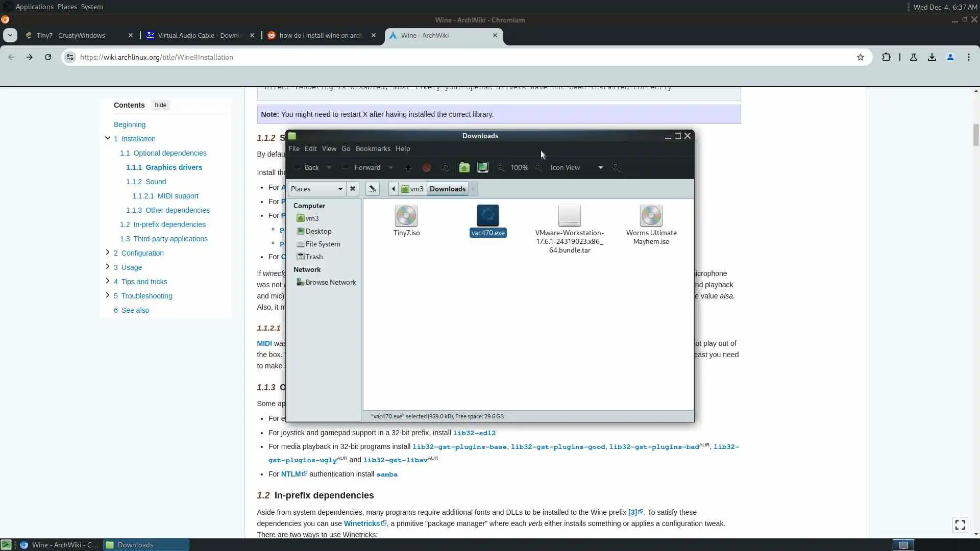Close the Places side pane
980x551 pixels.
pos(353,189)
